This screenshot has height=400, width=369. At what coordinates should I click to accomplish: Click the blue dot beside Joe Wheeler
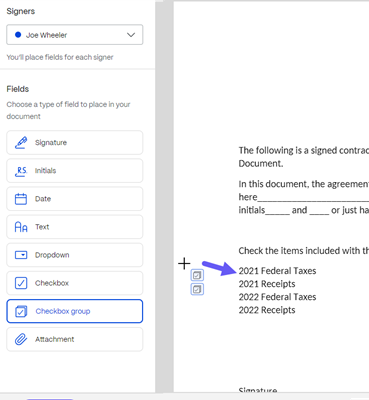(18, 35)
